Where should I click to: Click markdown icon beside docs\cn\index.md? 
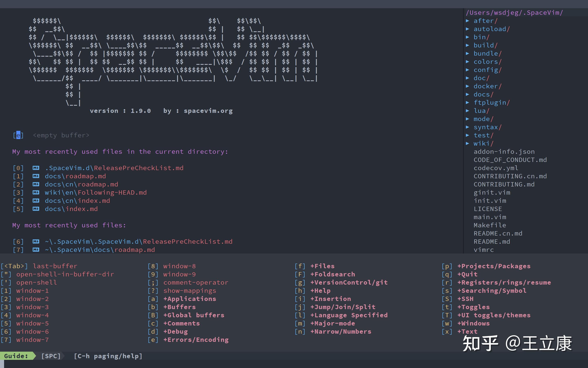36,201
